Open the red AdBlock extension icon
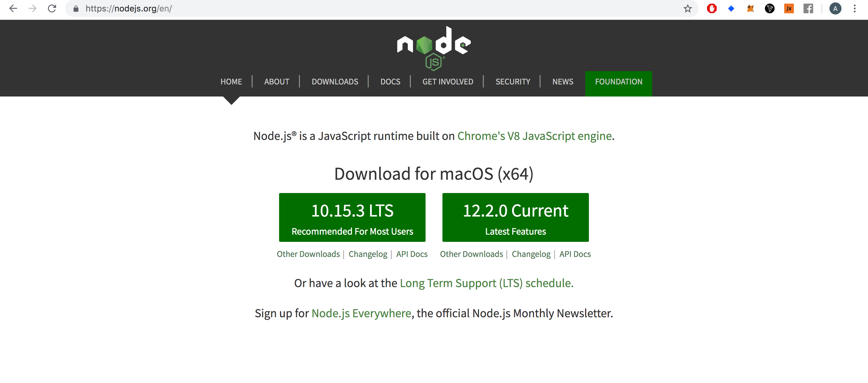The width and height of the screenshot is (868, 383). click(x=712, y=8)
